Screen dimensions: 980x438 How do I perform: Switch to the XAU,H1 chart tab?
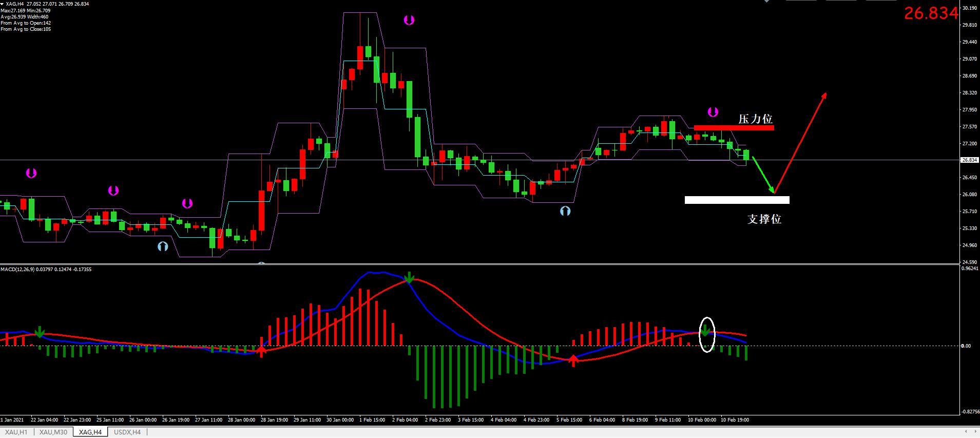16,432
